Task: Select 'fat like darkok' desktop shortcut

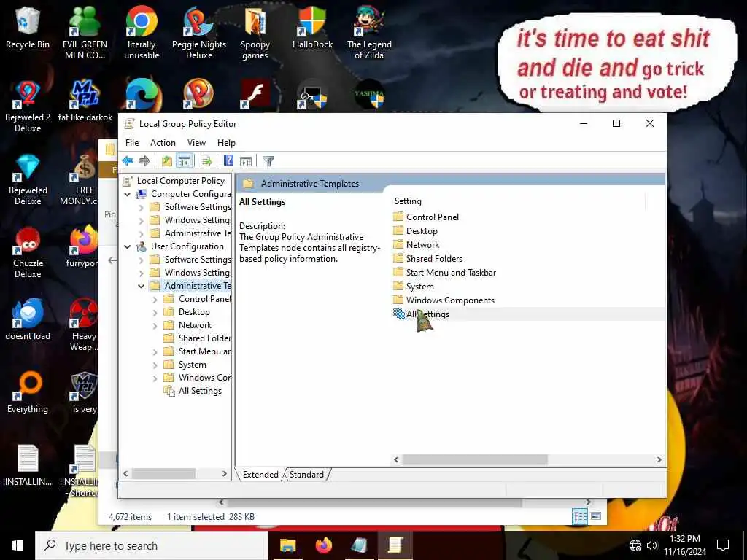Action: [85, 100]
